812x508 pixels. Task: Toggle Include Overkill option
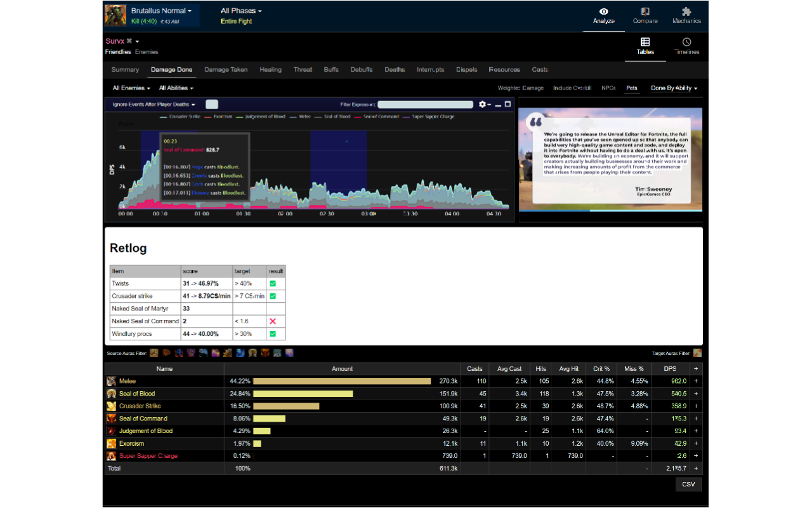click(572, 88)
